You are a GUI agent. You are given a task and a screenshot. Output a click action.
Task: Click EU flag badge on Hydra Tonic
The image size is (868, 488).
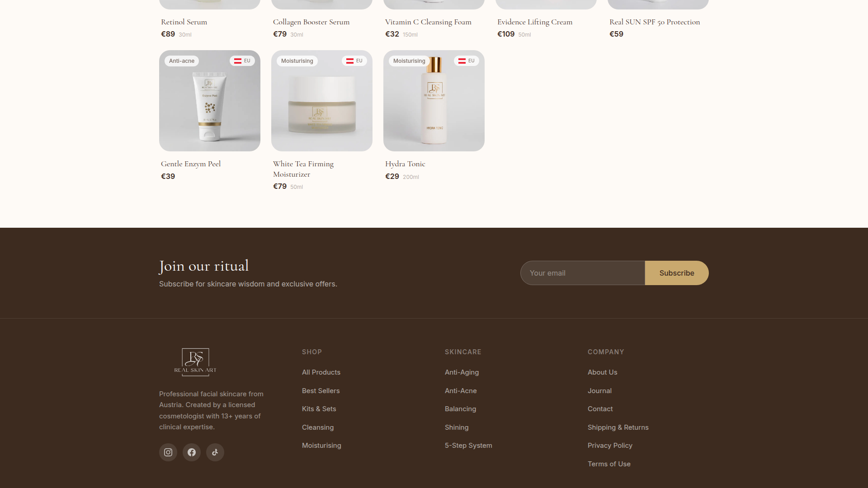[x=467, y=61]
